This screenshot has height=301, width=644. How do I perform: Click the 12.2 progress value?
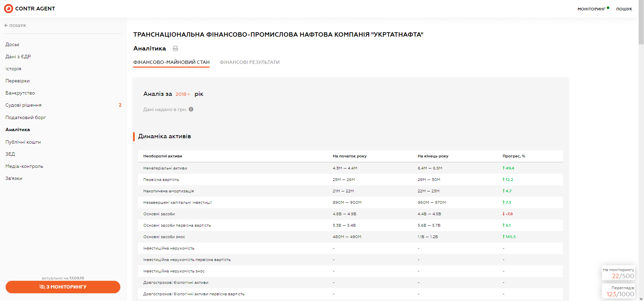point(508,180)
